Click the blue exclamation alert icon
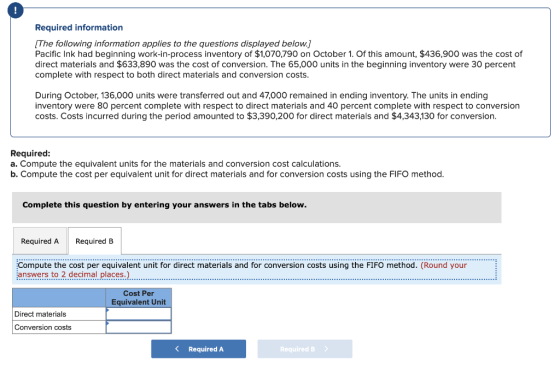Viewport: 560px width, 373px height. 15,11
